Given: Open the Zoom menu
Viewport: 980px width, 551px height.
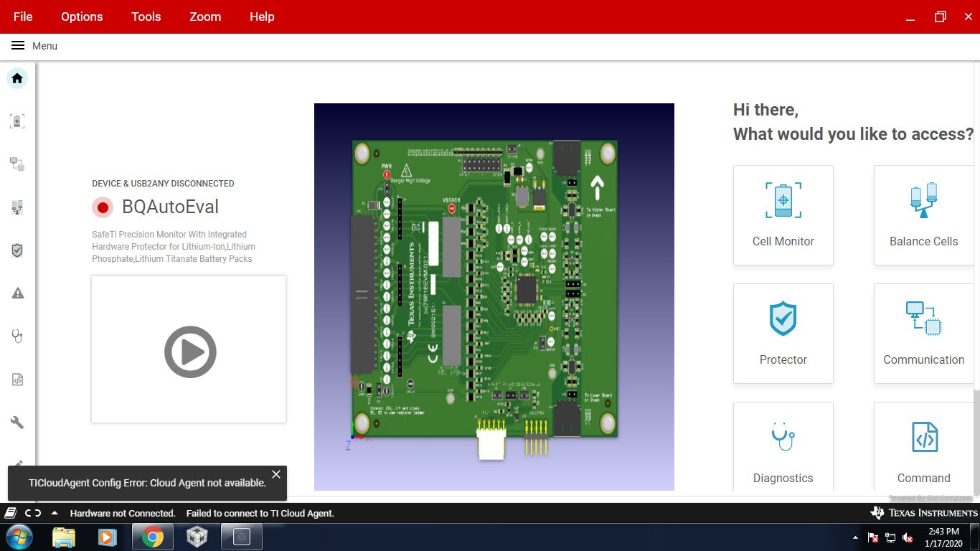Looking at the screenshot, I should point(205,17).
